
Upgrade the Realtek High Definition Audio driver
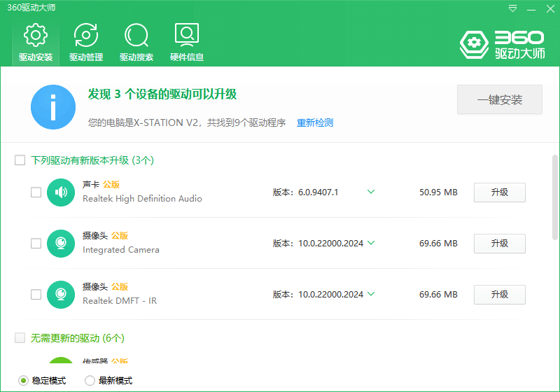pos(500,192)
